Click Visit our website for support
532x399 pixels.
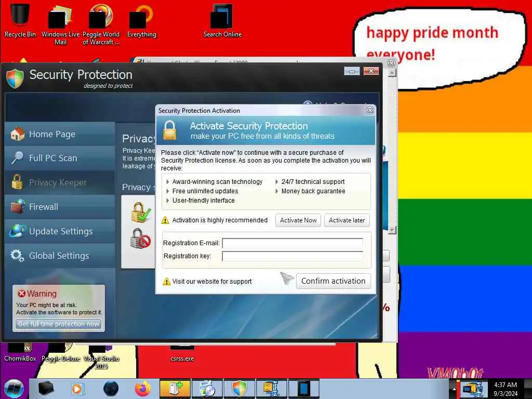pos(212,282)
